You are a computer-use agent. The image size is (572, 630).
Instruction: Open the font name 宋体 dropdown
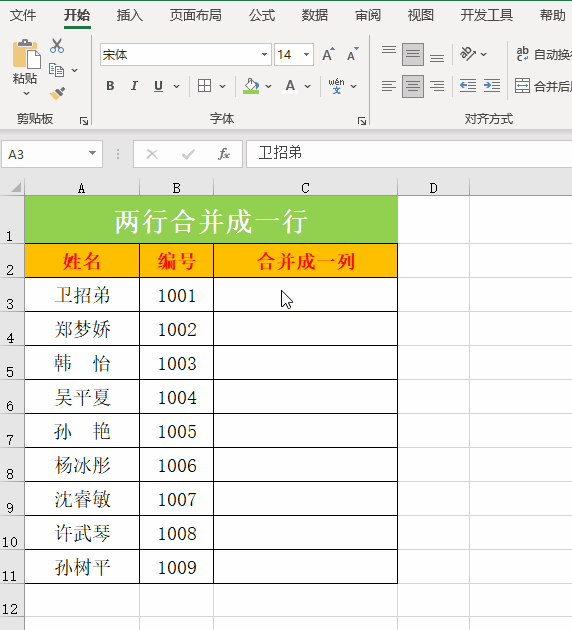264,54
